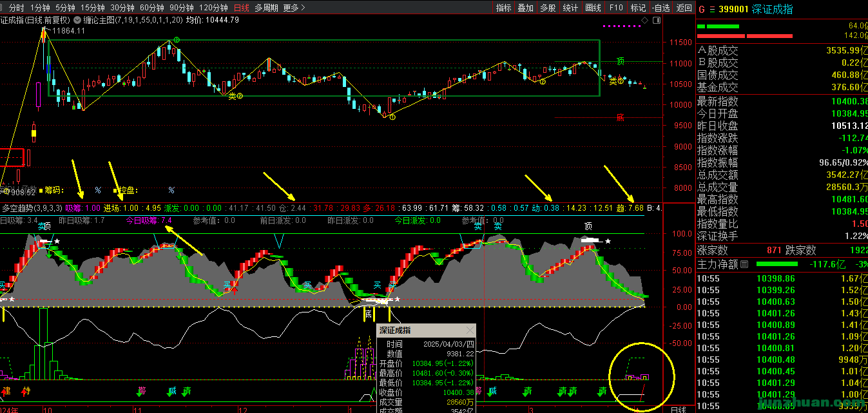Screen dimensions: 868x413
Task: Open the 主力净额 detail list icon
Action: tap(744, 264)
